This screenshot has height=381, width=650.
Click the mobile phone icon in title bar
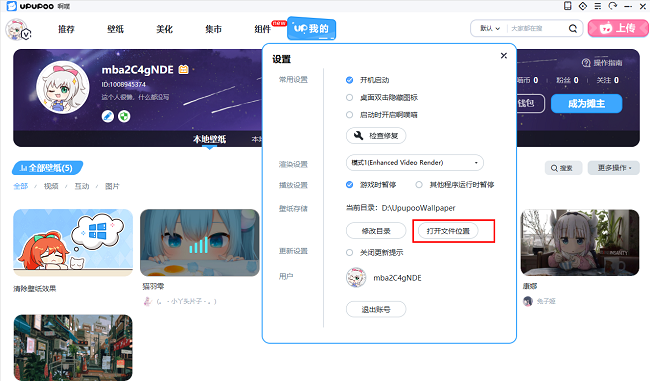pos(568,6)
